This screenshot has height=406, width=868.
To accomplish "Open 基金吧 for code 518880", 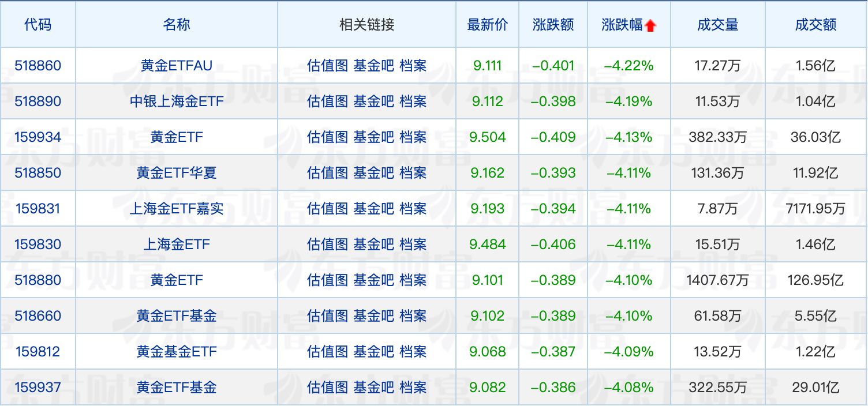I will coord(373,280).
